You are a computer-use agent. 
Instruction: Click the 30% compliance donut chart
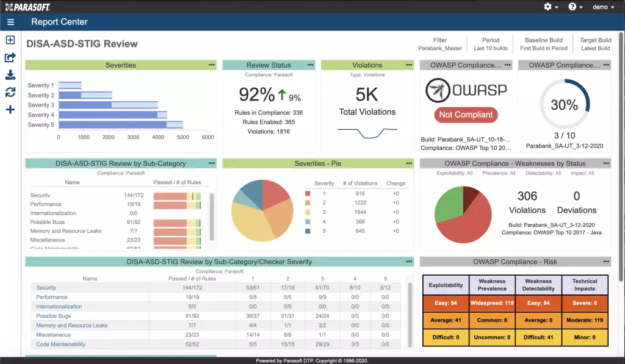tap(565, 104)
